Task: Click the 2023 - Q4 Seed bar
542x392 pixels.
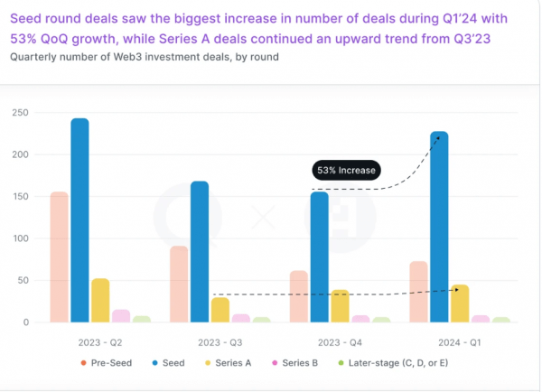Action: (x=320, y=257)
